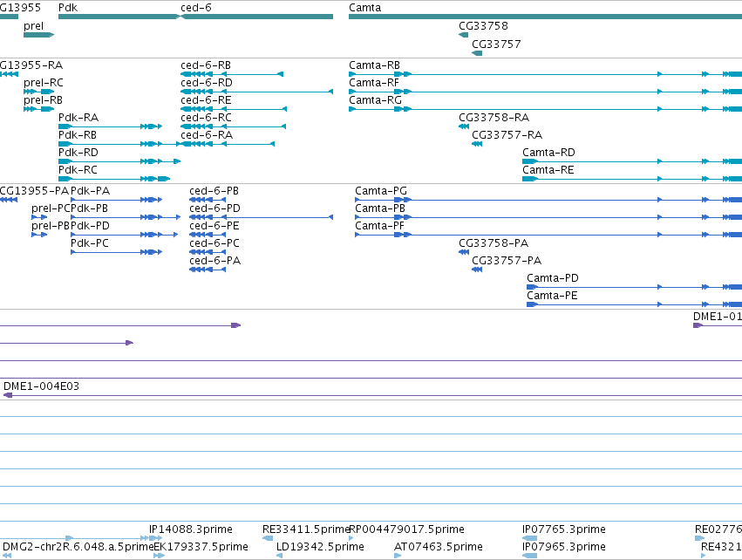Viewport: 742px width, 560px height.
Task: Click the ced-6-RA transcript label
Action: (x=207, y=135)
